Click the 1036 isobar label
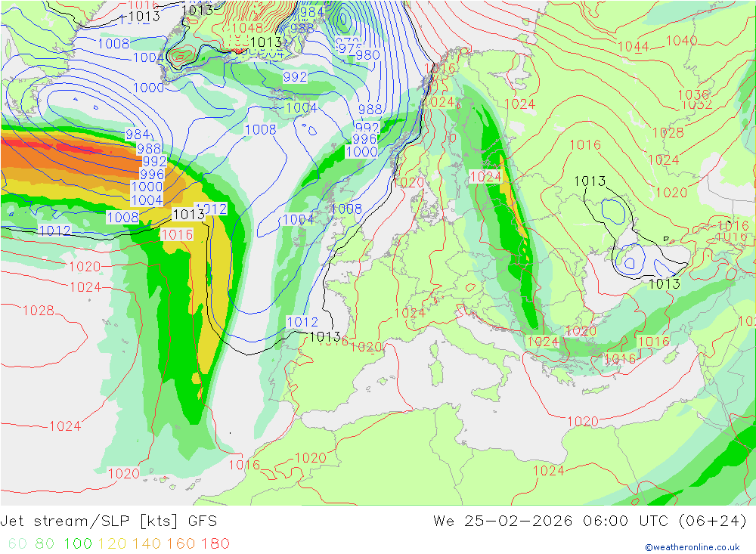This screenshot has height=554, width=756. click(x=693, y=94)
